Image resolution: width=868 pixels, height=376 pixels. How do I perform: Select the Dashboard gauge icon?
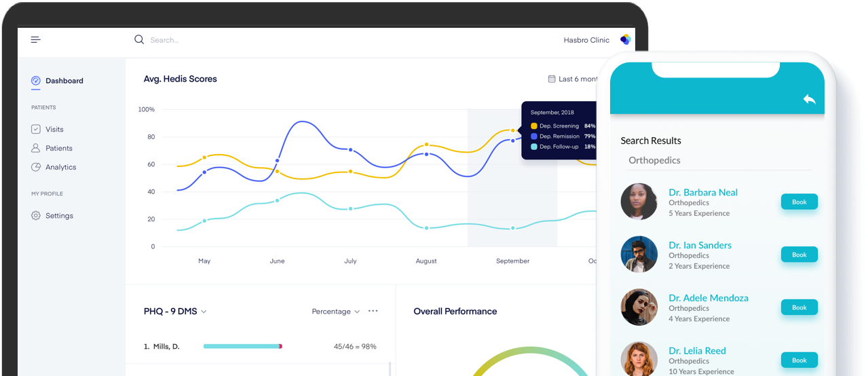pyautogui.click(x=36, y=81)
